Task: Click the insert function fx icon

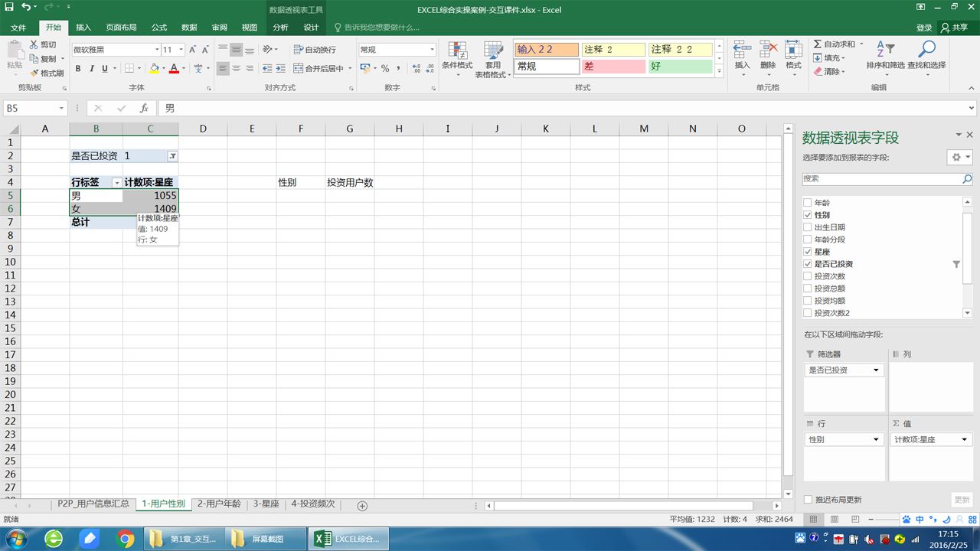Action: point(143,108)
